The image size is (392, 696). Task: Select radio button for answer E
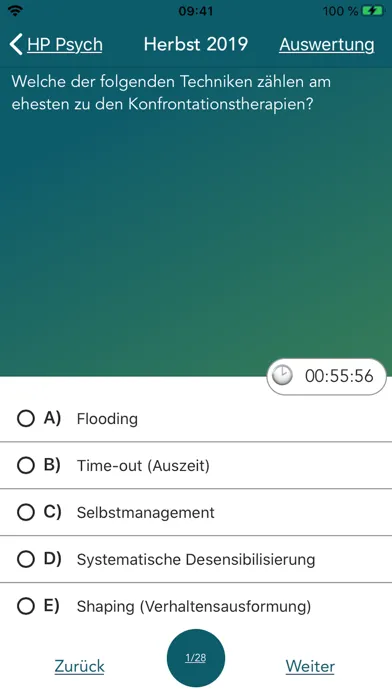tap(26, 606)
